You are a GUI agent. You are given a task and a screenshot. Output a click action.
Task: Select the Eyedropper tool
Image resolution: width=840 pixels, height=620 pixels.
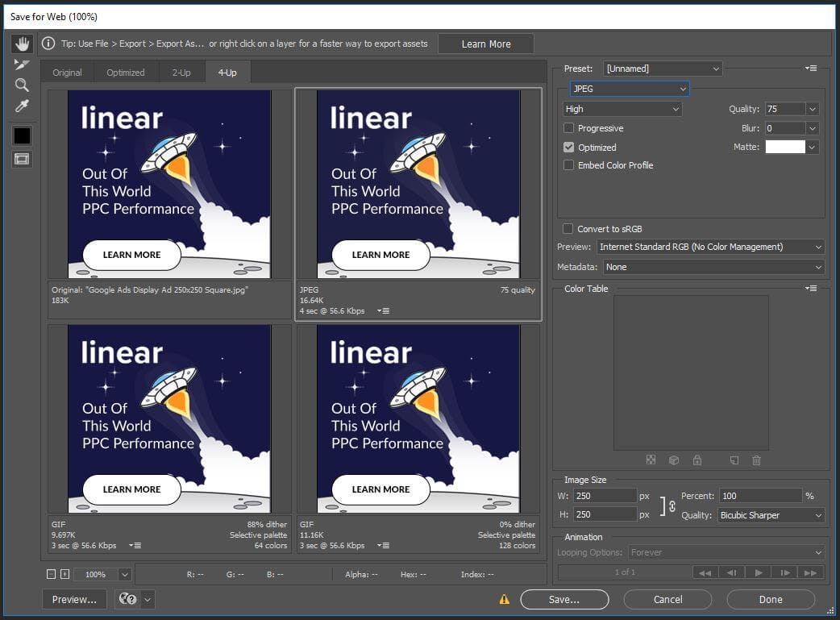point(22,106)
